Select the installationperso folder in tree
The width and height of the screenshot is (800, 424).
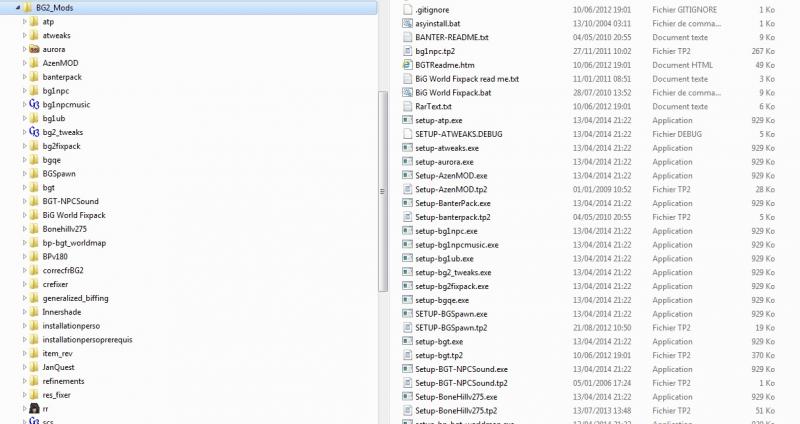click(71, 326)
